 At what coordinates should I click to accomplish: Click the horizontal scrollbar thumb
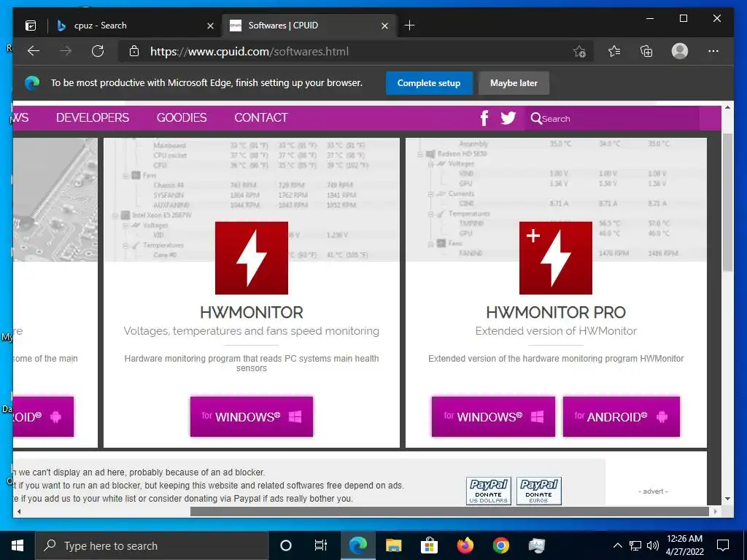point(449,511)
